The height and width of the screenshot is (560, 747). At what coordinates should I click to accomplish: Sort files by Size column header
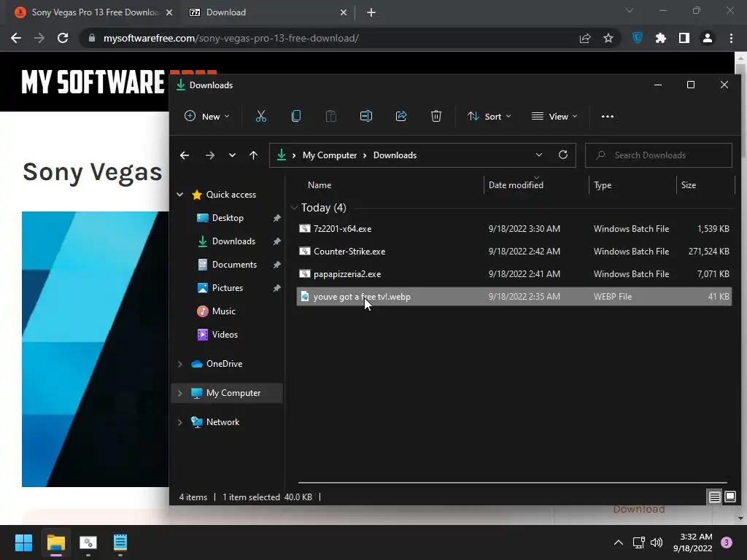[x=689, y=185]
